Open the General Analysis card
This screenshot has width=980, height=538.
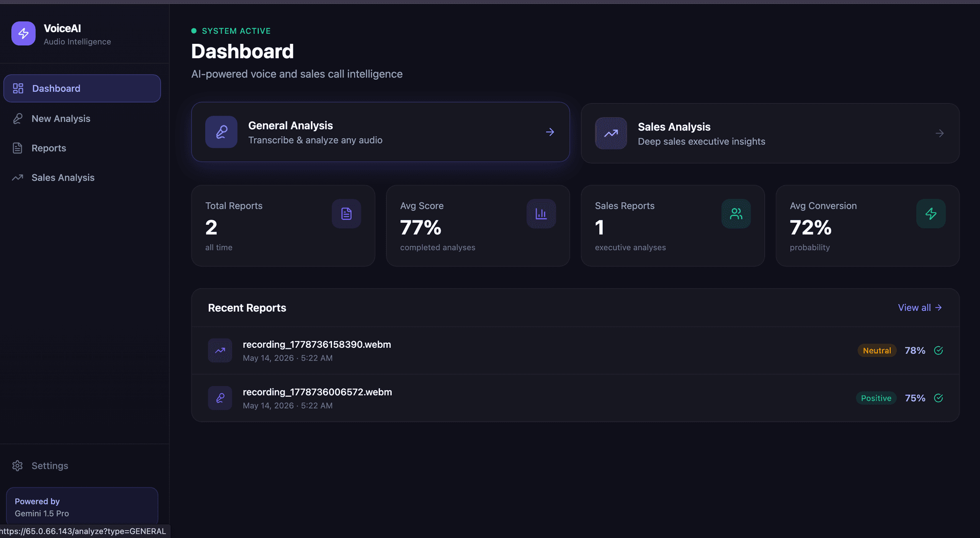[x=380, y=132]
